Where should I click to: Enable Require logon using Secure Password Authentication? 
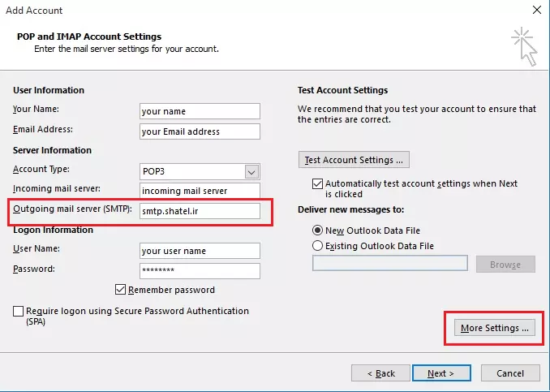19,312
